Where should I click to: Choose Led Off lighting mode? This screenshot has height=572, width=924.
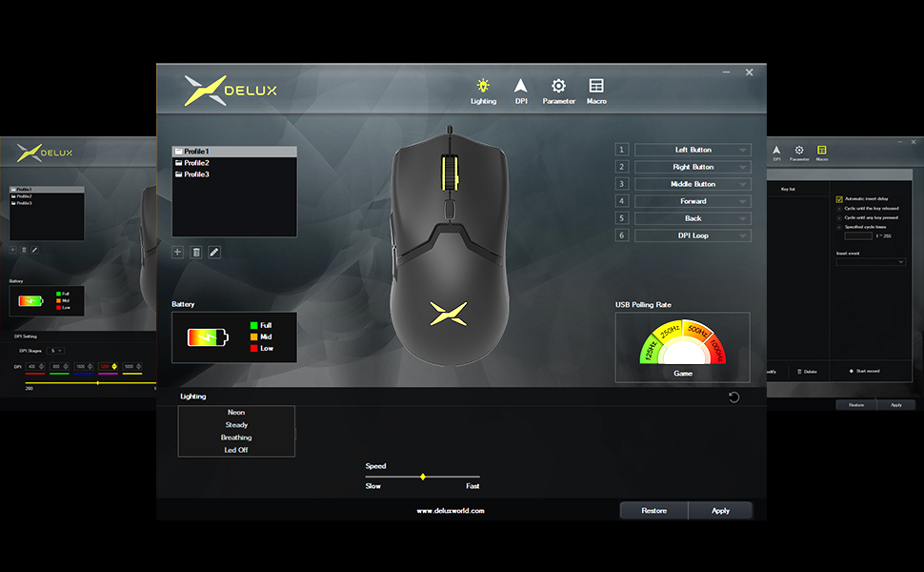tap(236, 450)
